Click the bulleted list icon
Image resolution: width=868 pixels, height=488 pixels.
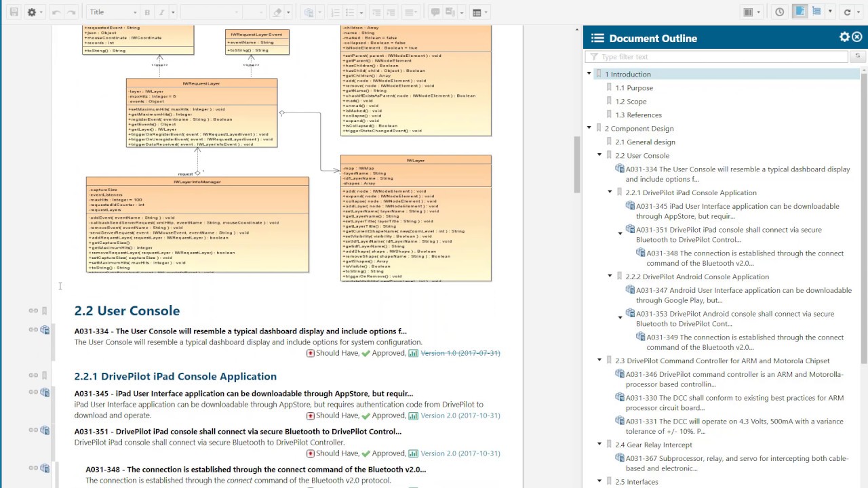coord(351,12)
